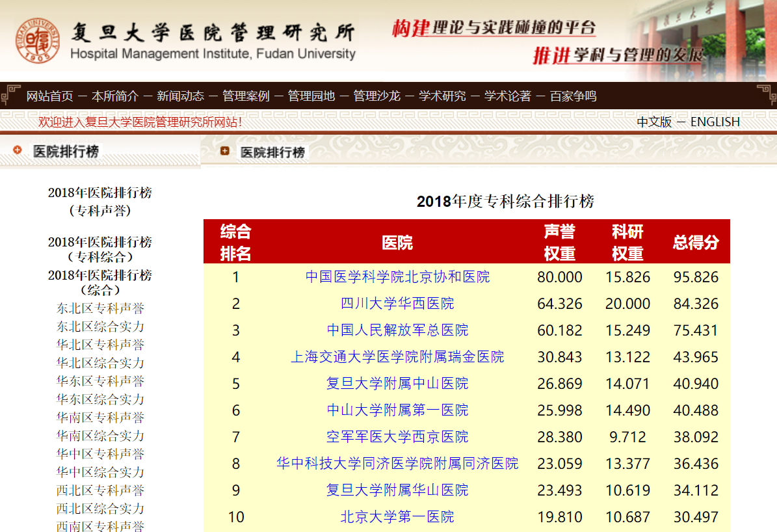This screenshot has width=777, height=532.
Task: Open 北京大学第一医院 hospital link
Action: (397, 517)
